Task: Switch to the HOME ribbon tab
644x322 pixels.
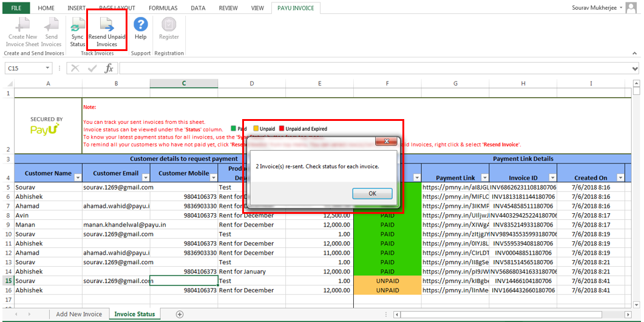Action: (46, 8)
